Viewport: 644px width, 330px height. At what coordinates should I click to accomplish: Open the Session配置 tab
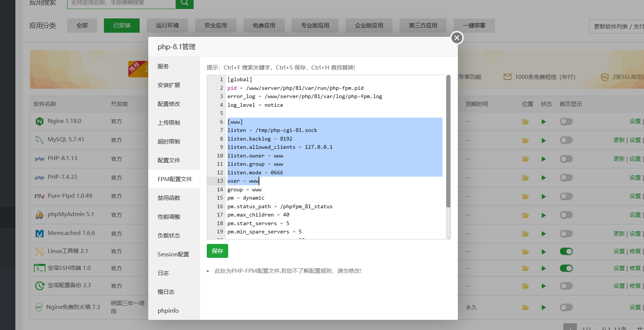(174, 254)
